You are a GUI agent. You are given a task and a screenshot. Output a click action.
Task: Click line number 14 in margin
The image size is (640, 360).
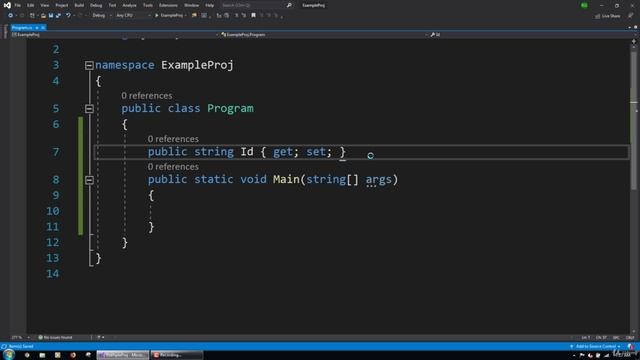53,274
